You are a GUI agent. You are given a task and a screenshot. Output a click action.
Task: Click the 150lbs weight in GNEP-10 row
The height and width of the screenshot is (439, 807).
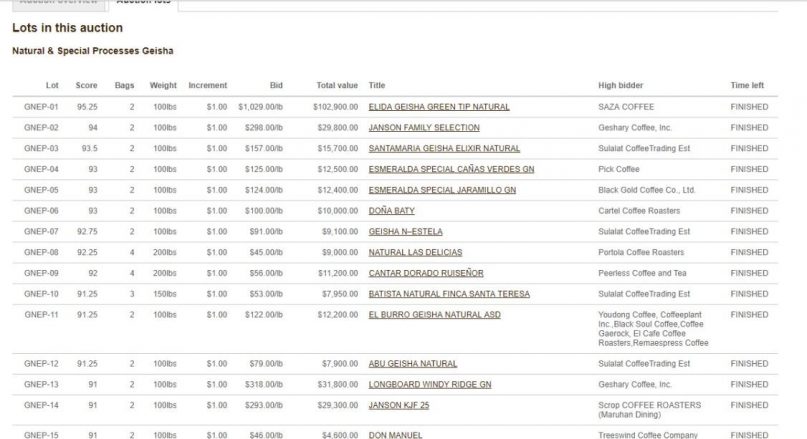pos(165,294)
